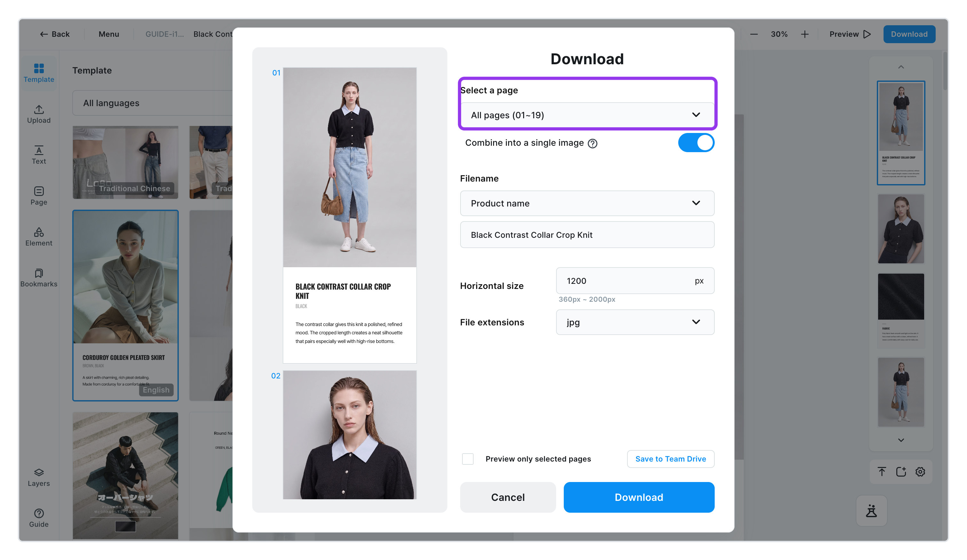Toggle Combine into a single image switch
967x560 pixels.
(x=696, y=143)
